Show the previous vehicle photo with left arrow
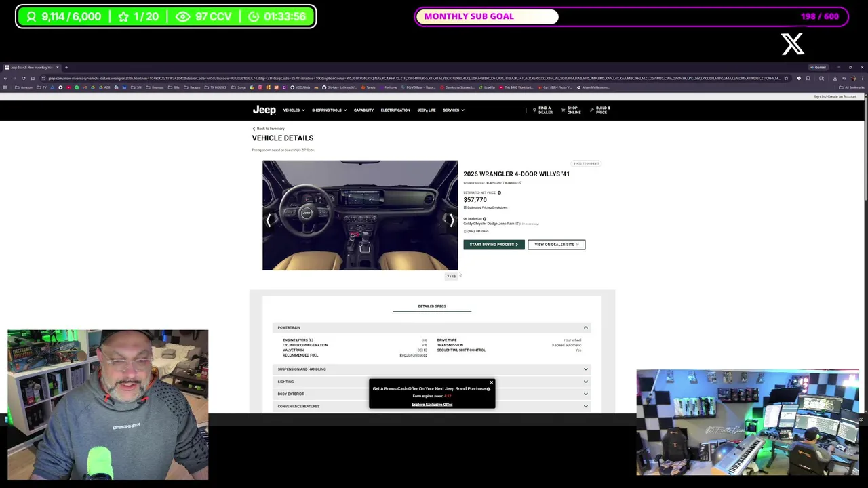This screenshot has width=868, height=488. pyautogui.click(x=269, y=220)
